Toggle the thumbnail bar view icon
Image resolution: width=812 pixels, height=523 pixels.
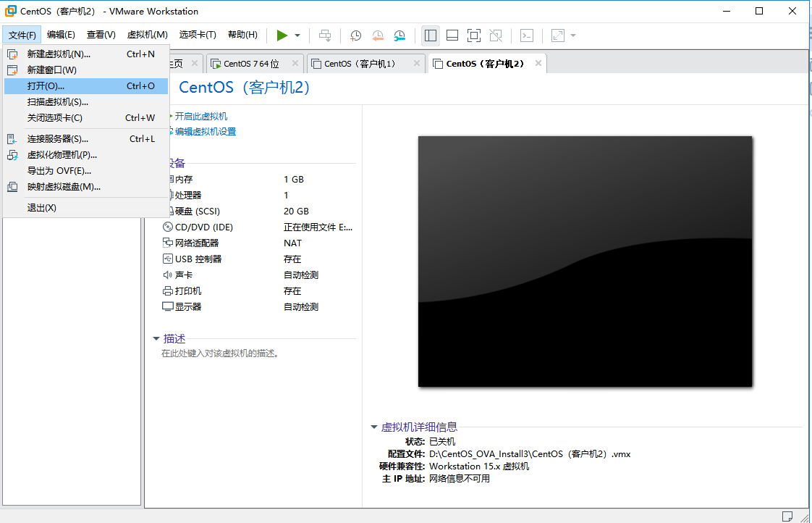tap(452, 35)
